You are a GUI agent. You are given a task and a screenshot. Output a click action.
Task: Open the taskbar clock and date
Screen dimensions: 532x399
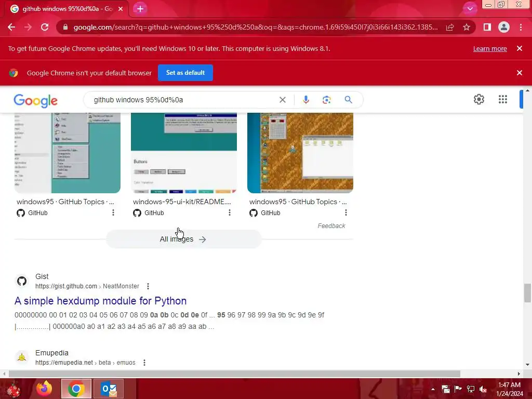510,389
